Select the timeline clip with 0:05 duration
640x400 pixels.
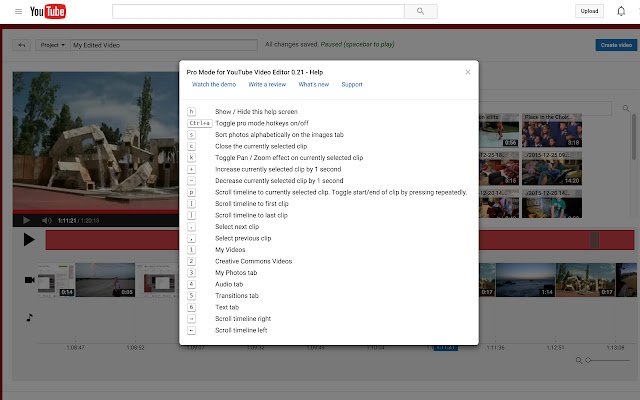click(x=105, y=280)
